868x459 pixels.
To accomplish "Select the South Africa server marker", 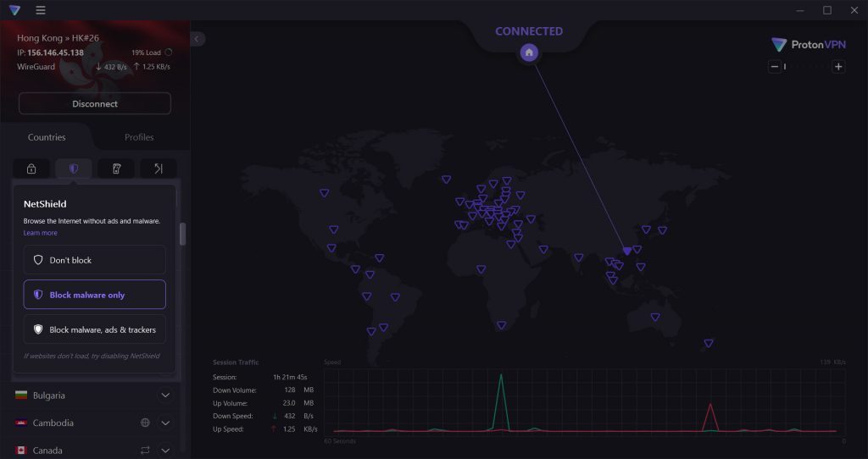I will point(501,325).
